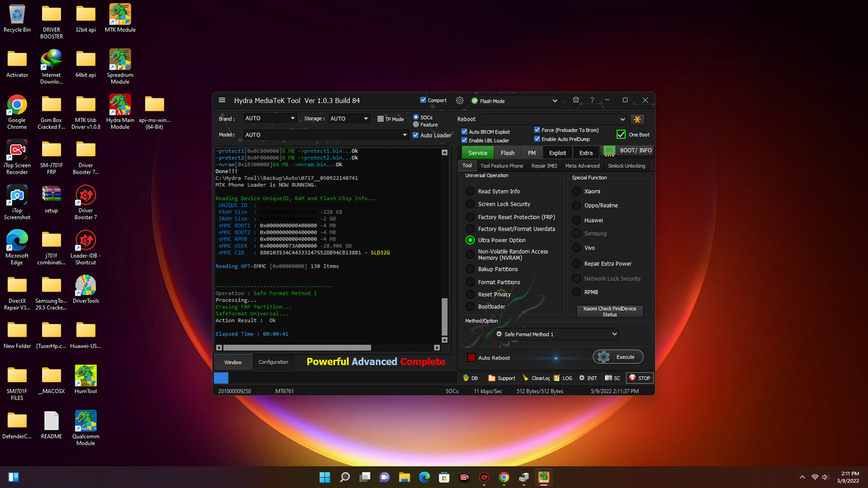Viewport: 868px width, 488px height.
Task: Open the DB database button
Action: point(471,378)
